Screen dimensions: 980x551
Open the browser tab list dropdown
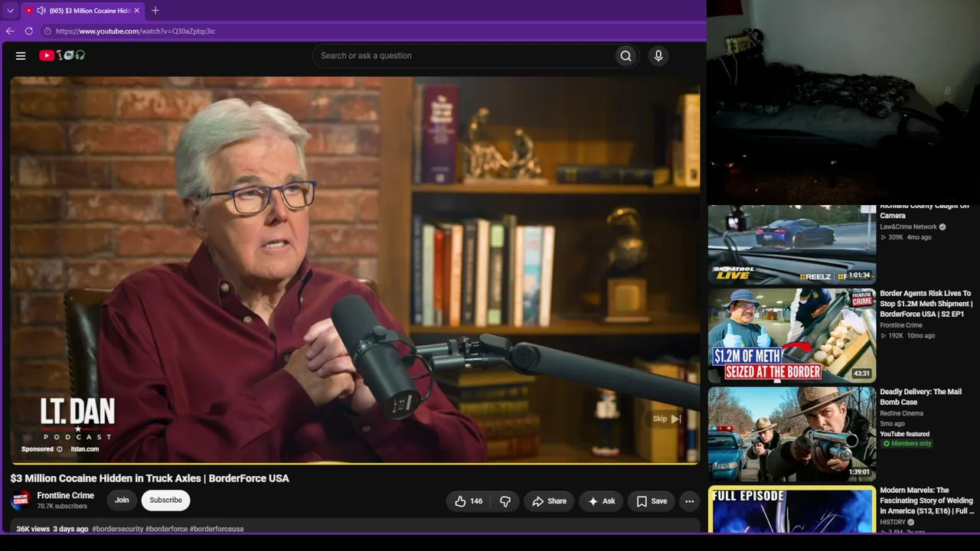tap(10, 11)
